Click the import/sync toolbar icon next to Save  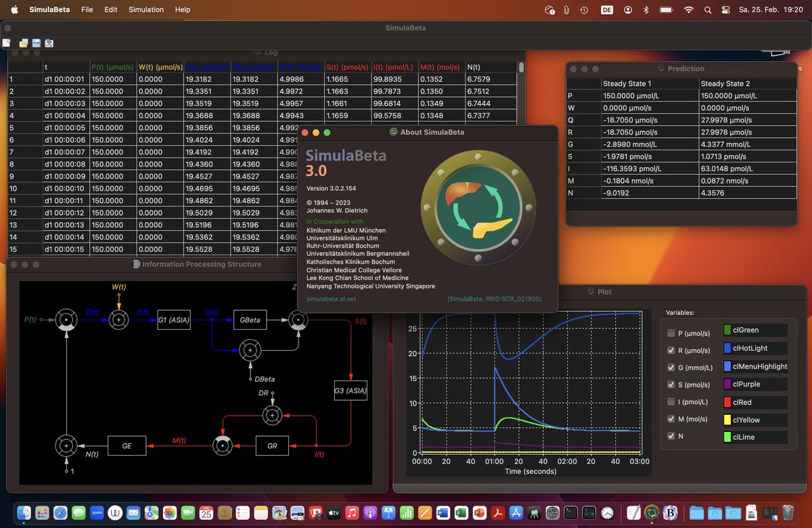(49, 43)
